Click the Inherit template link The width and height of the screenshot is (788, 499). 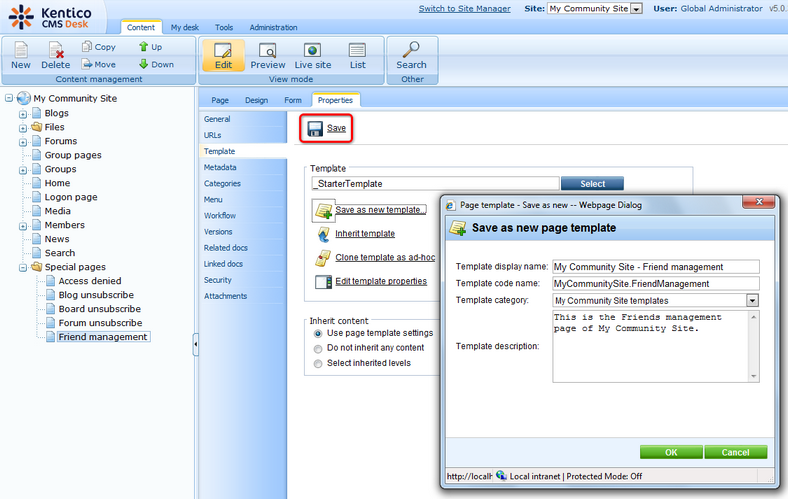click(x=365, y=234)
